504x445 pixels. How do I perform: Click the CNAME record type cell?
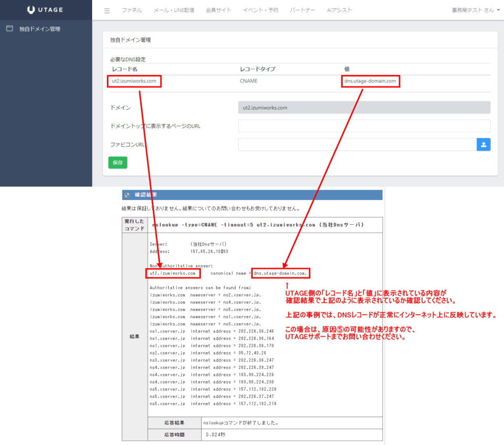pyautogui.click(x=248, y=81)
